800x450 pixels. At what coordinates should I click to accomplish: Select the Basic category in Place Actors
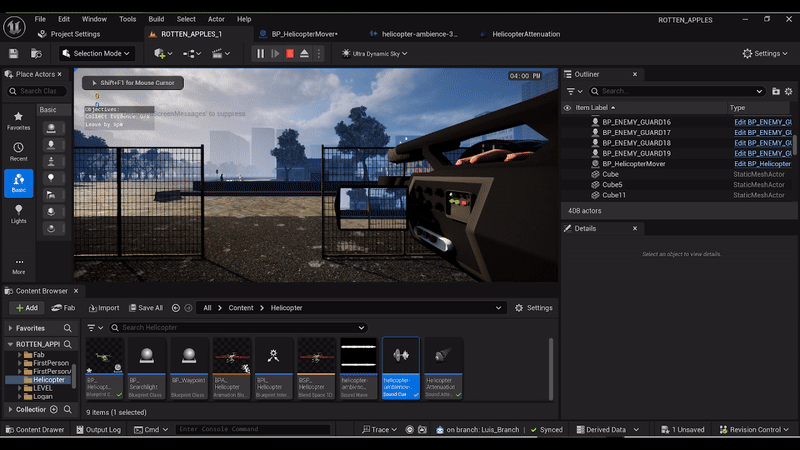[18, 183]
